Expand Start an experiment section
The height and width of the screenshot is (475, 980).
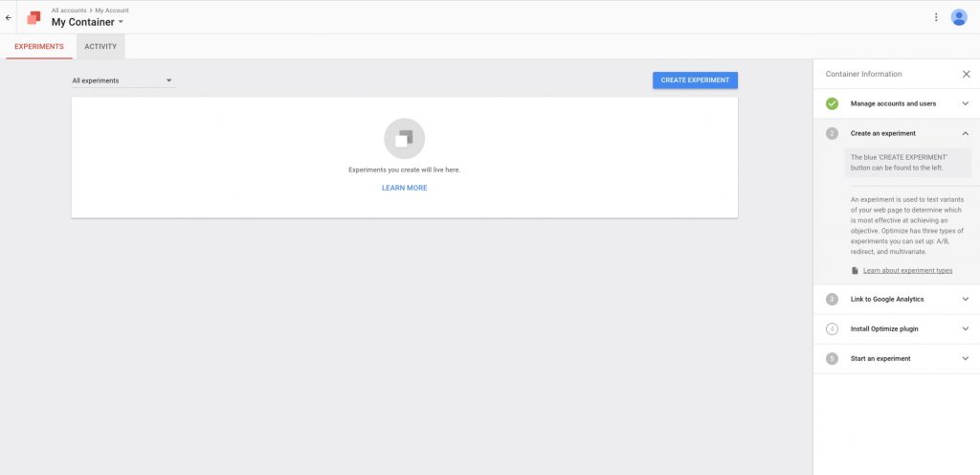(x=965, y=359)
